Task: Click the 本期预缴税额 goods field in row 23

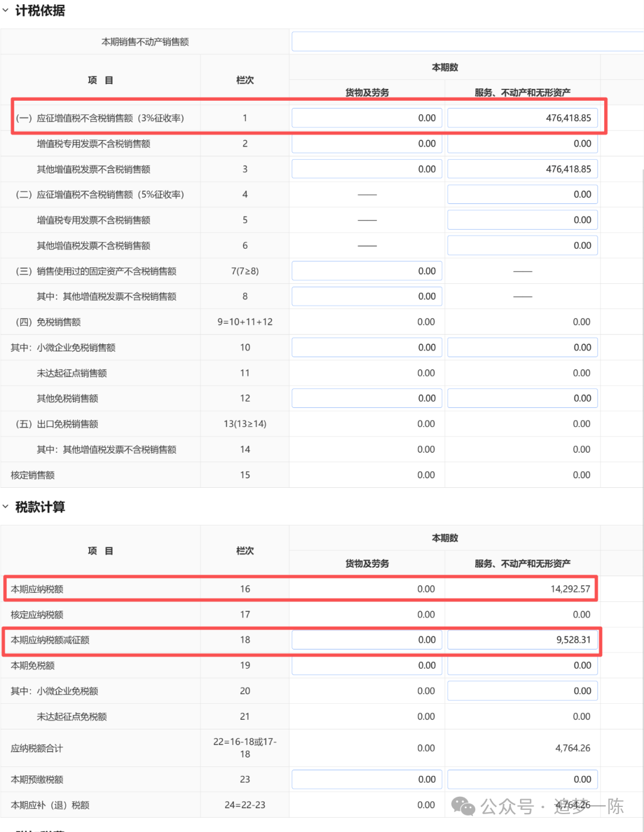Action: pos(366,779)
